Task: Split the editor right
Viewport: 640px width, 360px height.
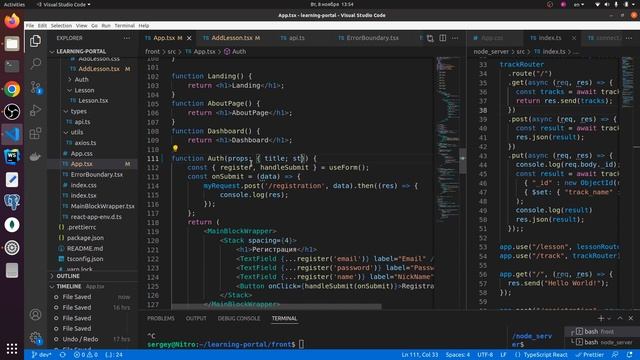Action: tap(442, 38)
